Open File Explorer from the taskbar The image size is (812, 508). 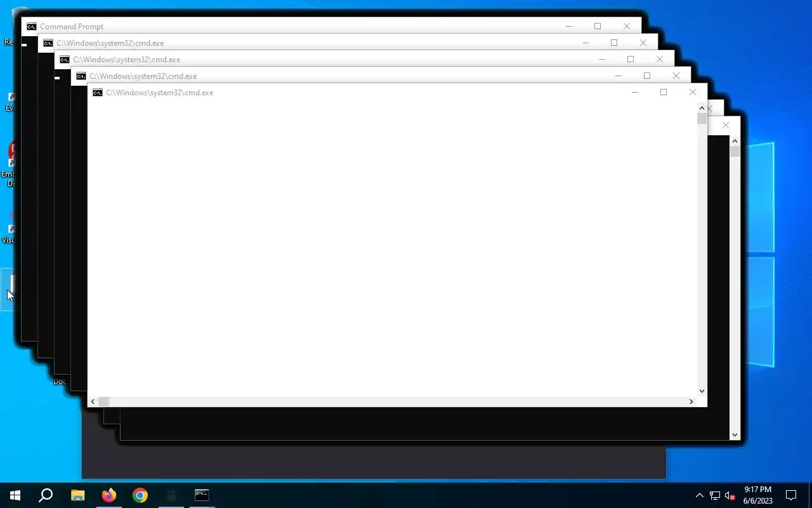click(77, 495)
